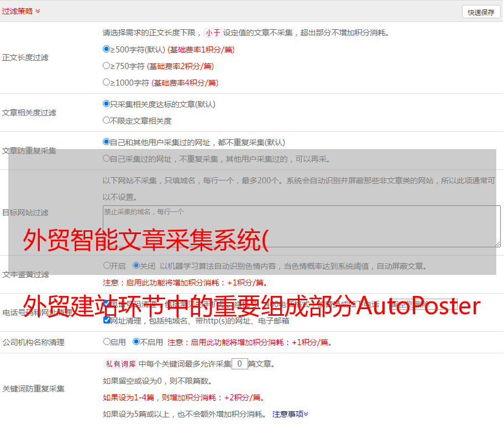The width and height of the screenshot is (504, 424).
Task: Click the 如果留空或设为0，则不限篇数 text
Action: [158, 381]
